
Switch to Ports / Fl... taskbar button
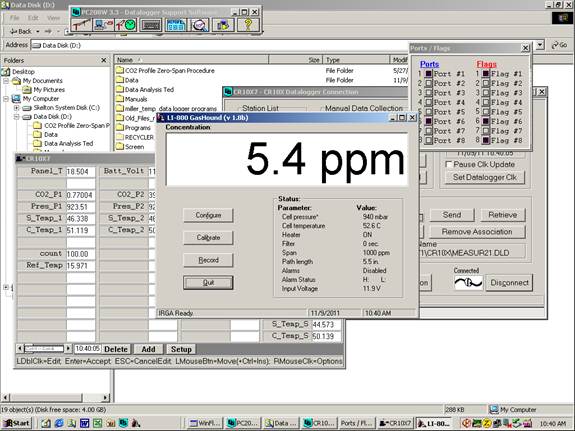pos(356,423)
